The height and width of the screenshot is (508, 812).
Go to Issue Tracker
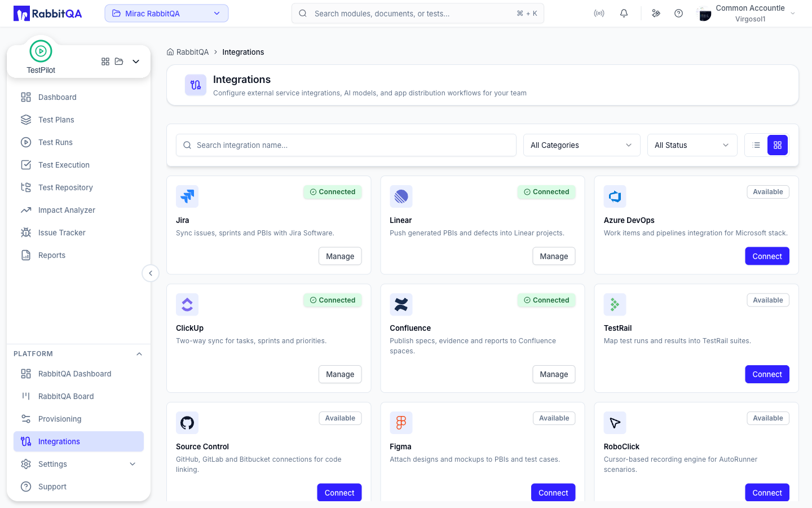78,233
